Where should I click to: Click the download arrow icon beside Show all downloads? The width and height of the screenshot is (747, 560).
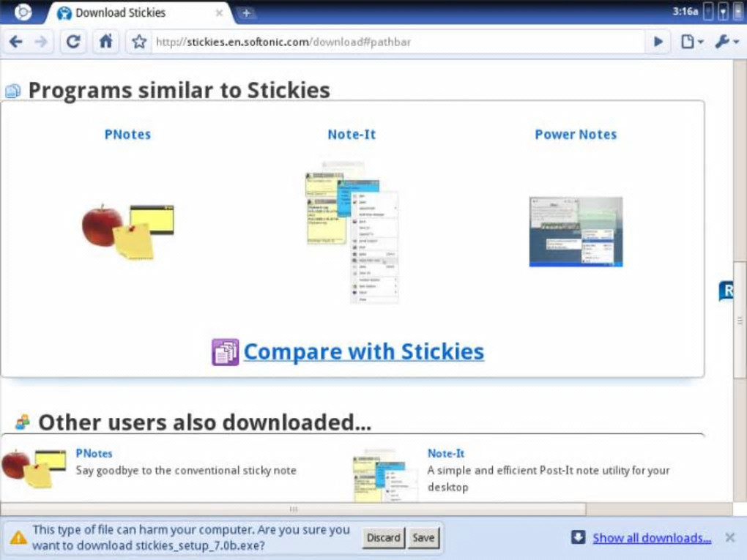(x=578, y=537)
